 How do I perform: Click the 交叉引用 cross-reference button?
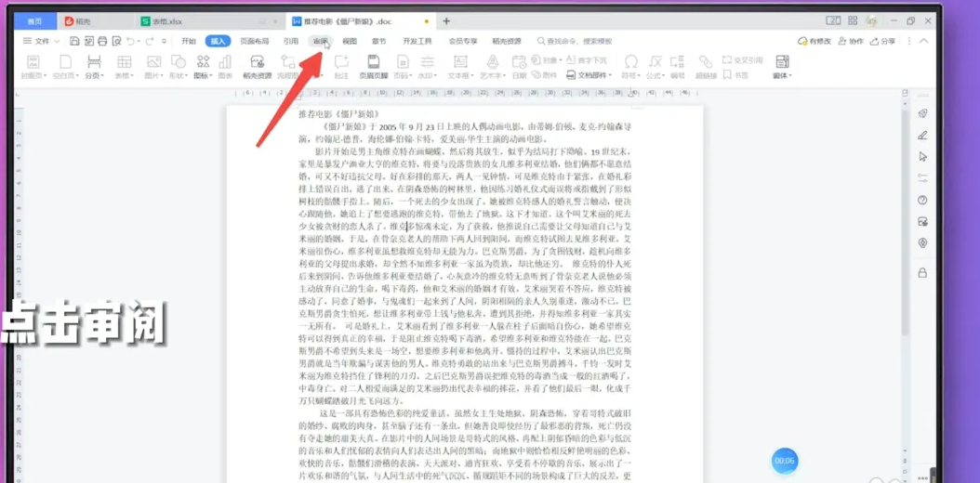743,60
